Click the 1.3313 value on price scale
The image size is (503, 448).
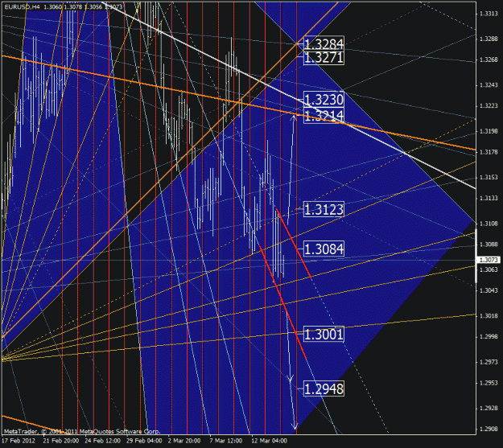pos(489,14)
